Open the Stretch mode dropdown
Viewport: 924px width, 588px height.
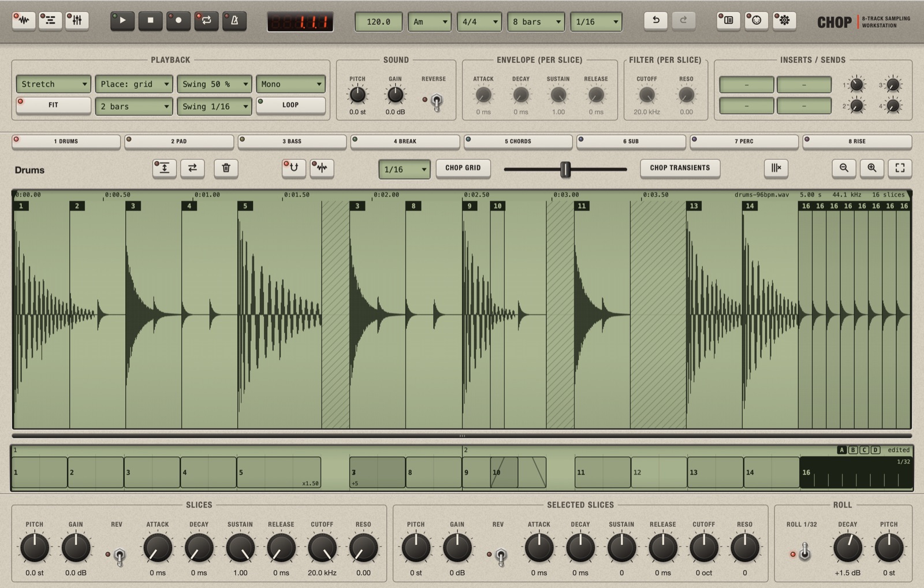(x=53, y=84)
